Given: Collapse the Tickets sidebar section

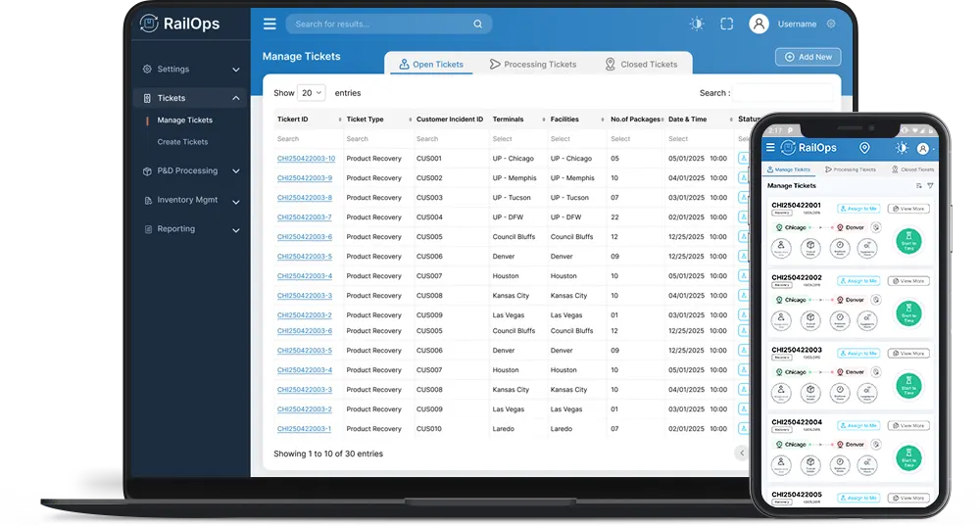Looking at the screenshot, I should (235, 98).
